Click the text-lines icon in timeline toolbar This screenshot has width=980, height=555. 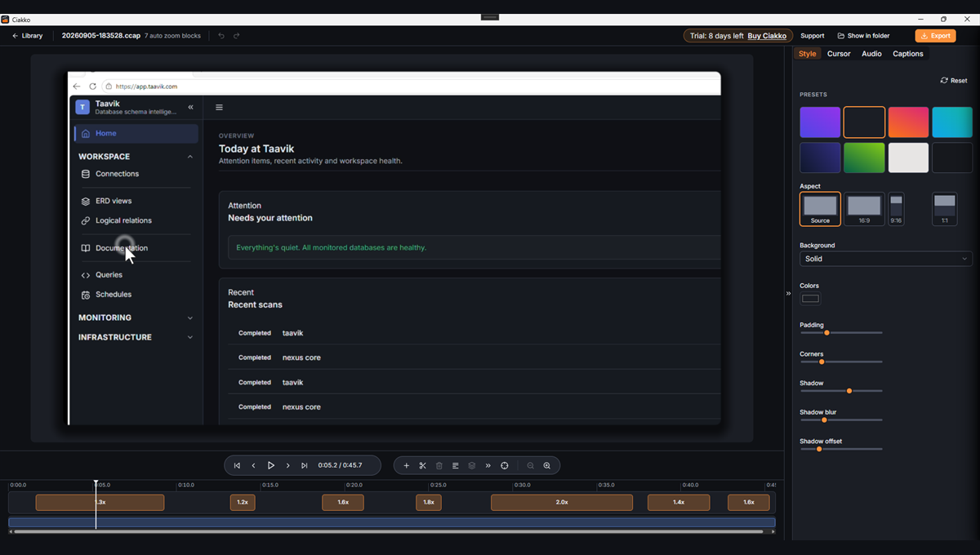click(456, 465)
